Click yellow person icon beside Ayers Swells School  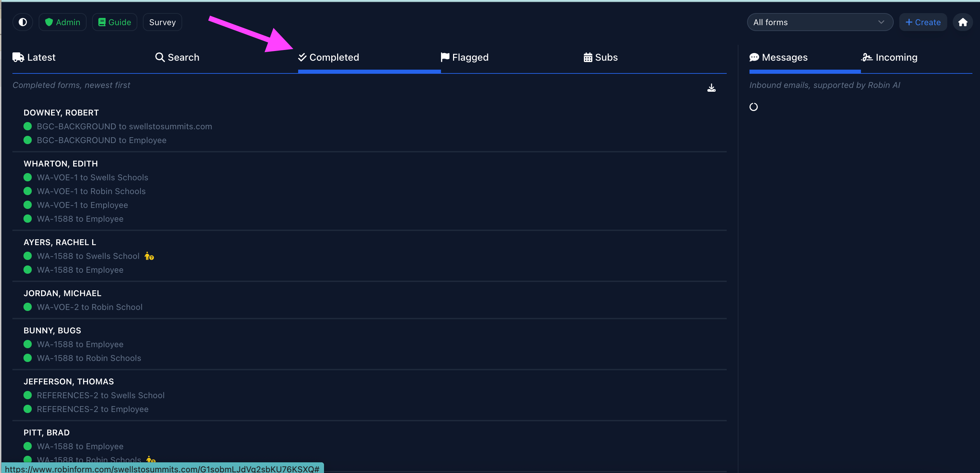pyautogui.click(x=149, y=256)
